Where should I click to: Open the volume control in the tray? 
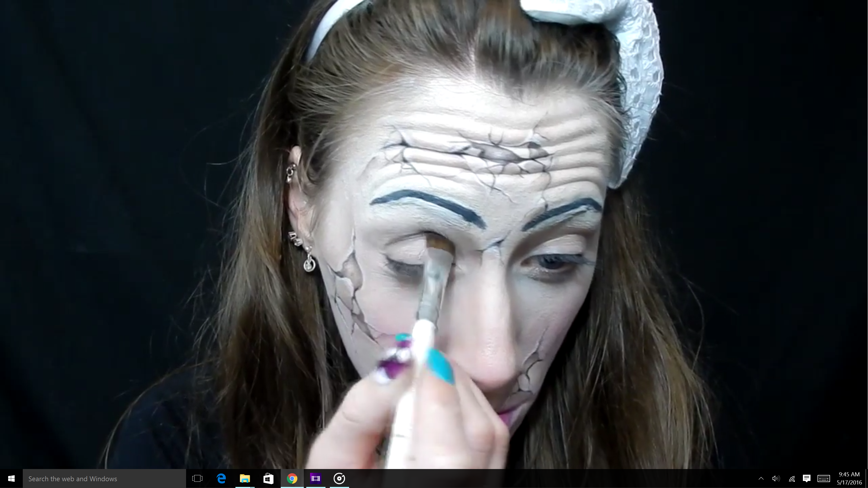[x=776, y=479]
